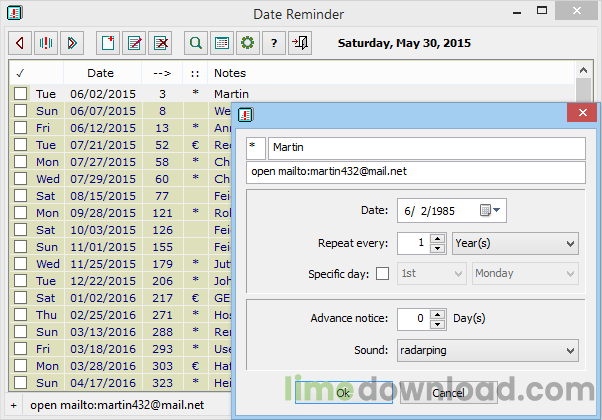The image size is (602, 420).
Task: Enable the Specific day checkbox
Action: tap(382, 273)
